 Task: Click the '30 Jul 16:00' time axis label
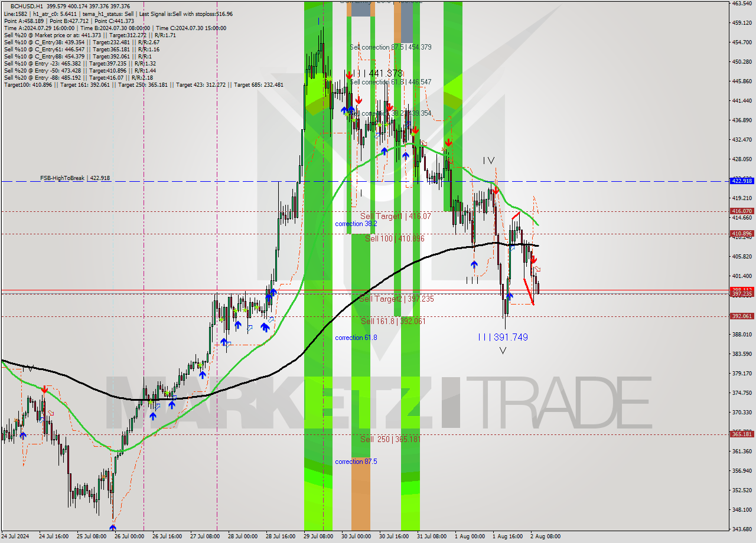pos(393,537)
